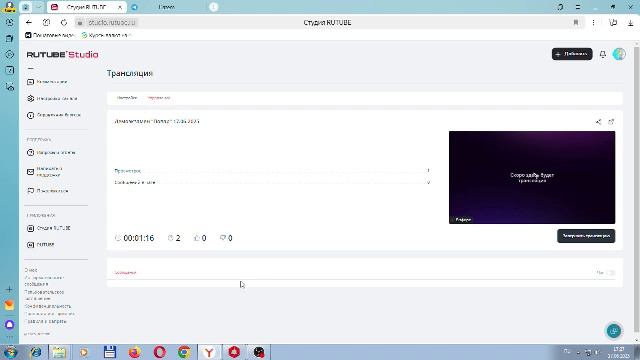
Task: Bookmark the page with the bookmark icon
Action: tap(576, 22)
